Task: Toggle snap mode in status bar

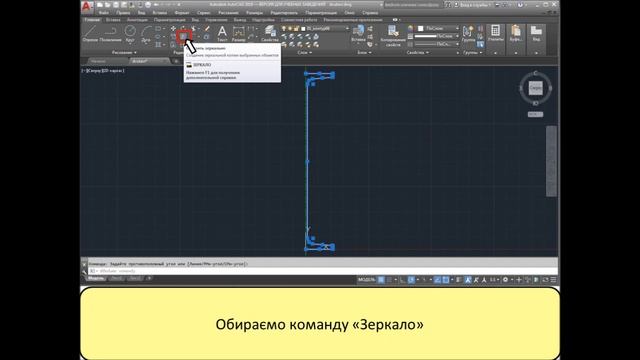Action: pos(389,280)
